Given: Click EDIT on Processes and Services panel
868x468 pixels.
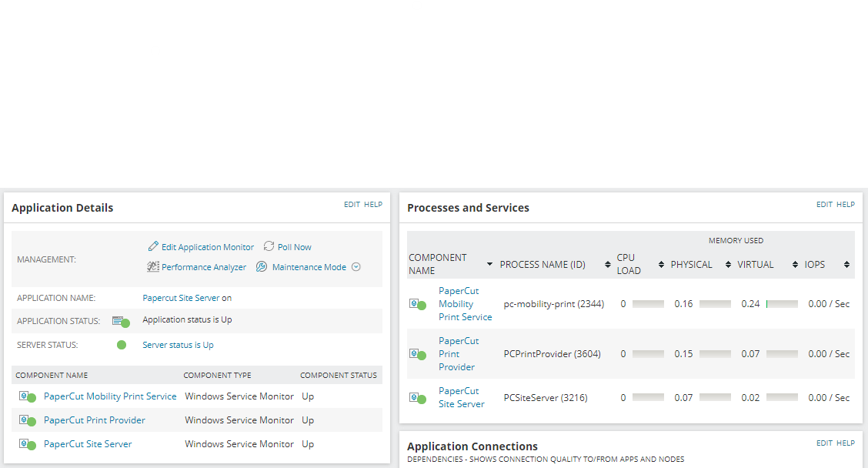Looking at the screenshot, I should (x=824, y=205).
